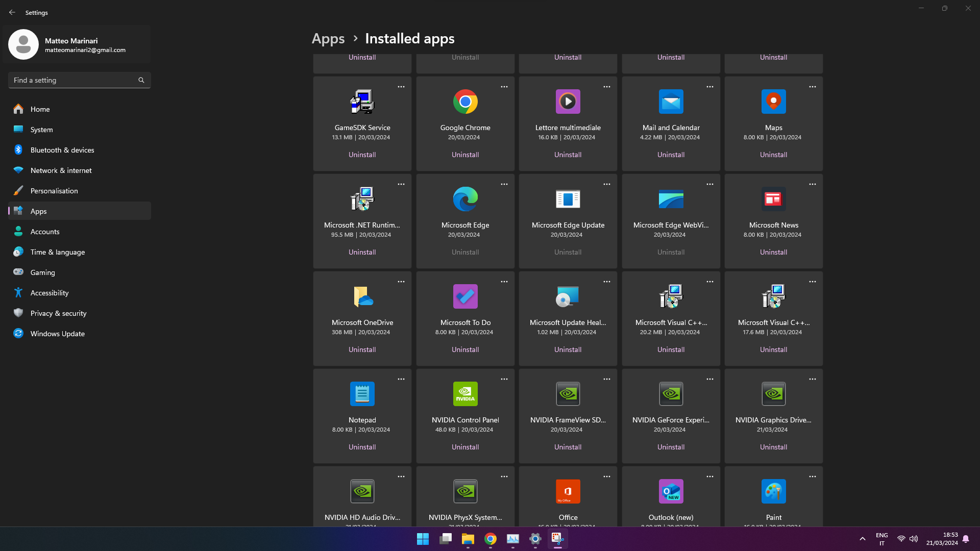Open the Home settings page
The width and height of the screenshot is (980, 551).
[80, 109]
